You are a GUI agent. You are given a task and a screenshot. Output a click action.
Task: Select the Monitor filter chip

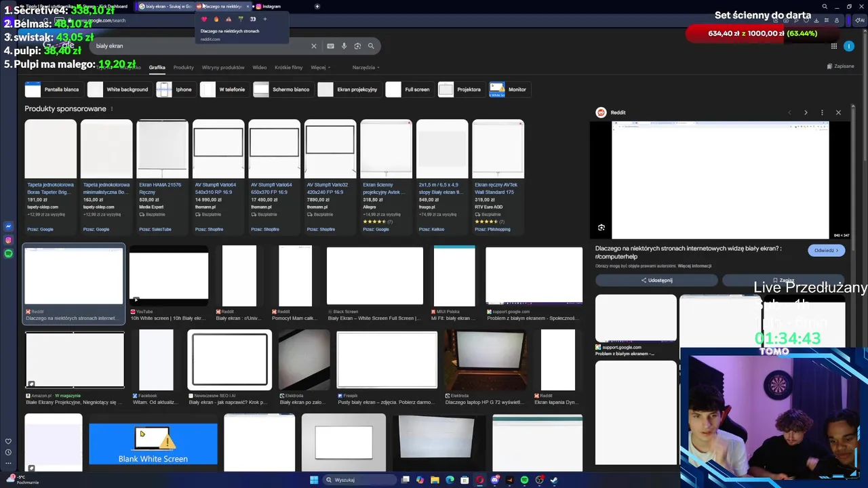coord(509,89)
